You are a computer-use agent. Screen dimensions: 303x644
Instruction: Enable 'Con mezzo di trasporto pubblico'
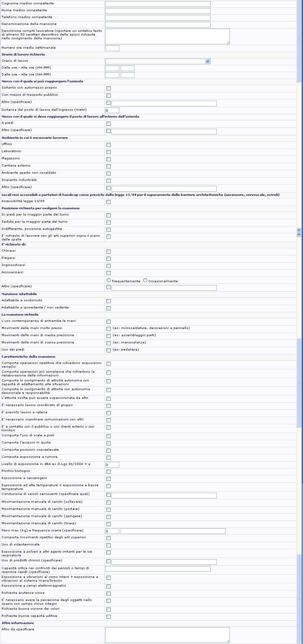pos(108,96)
